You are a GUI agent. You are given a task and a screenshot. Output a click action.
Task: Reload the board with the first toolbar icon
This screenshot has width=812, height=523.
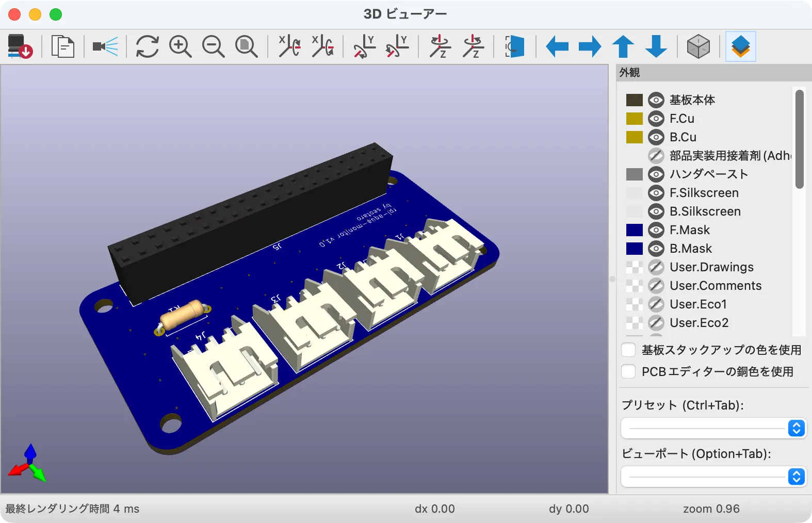tap(20, 46)
